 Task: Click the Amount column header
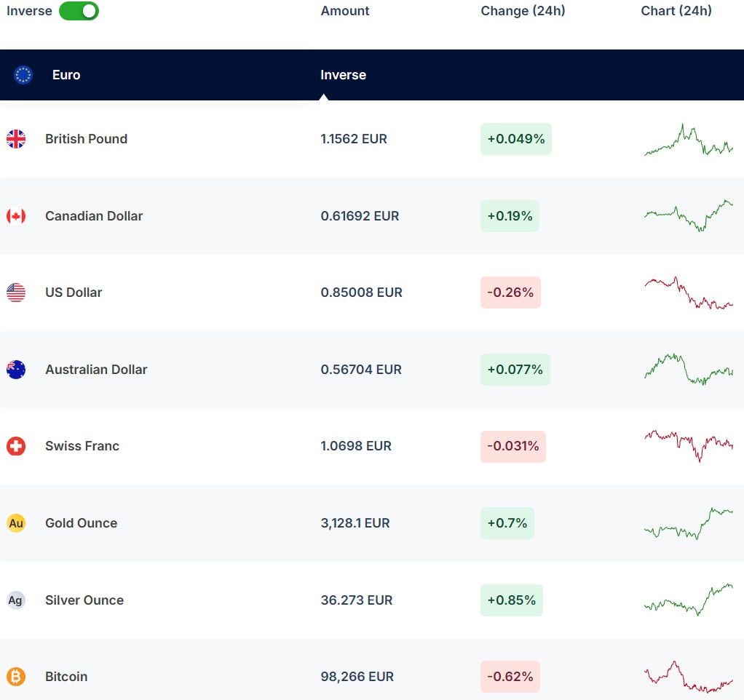click(345, 11)
